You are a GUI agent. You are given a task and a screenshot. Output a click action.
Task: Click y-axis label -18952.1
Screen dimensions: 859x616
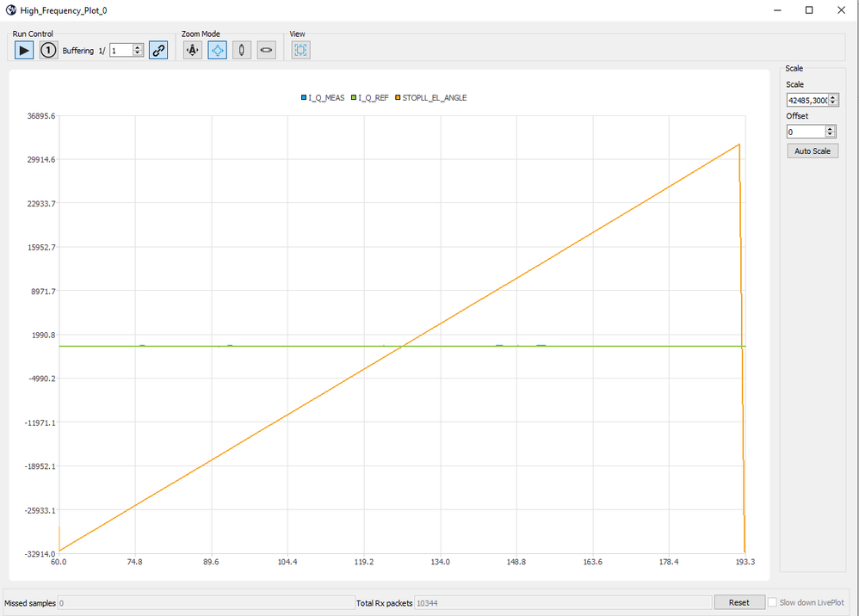coord(40,466)
